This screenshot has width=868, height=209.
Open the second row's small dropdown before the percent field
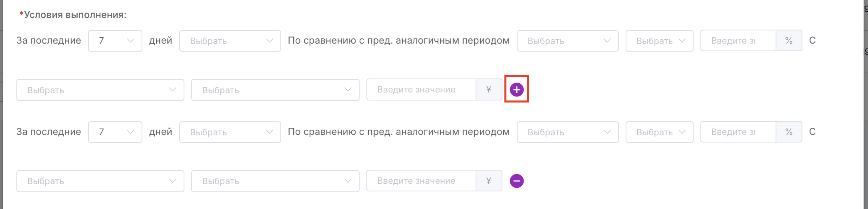tap(659, 132)
